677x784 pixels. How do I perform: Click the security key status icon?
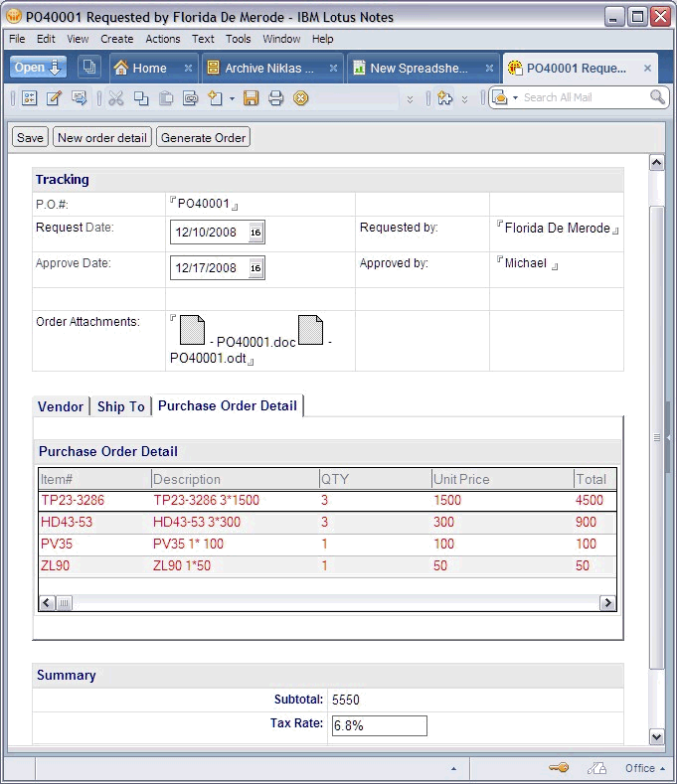559,767
